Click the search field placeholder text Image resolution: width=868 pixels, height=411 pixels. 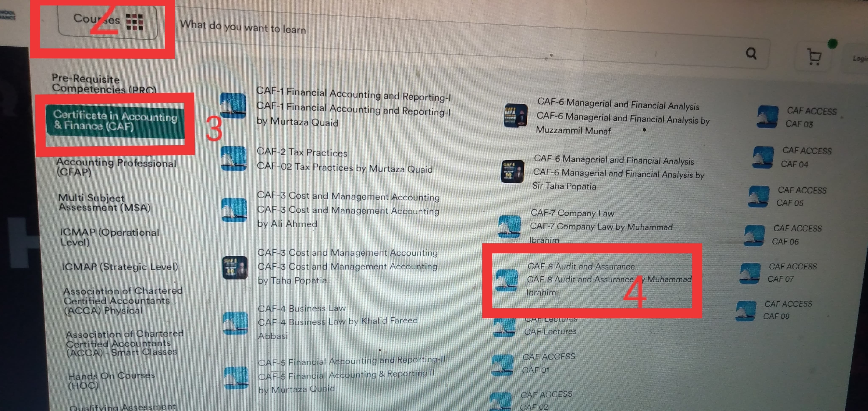(x=243, y=27)
